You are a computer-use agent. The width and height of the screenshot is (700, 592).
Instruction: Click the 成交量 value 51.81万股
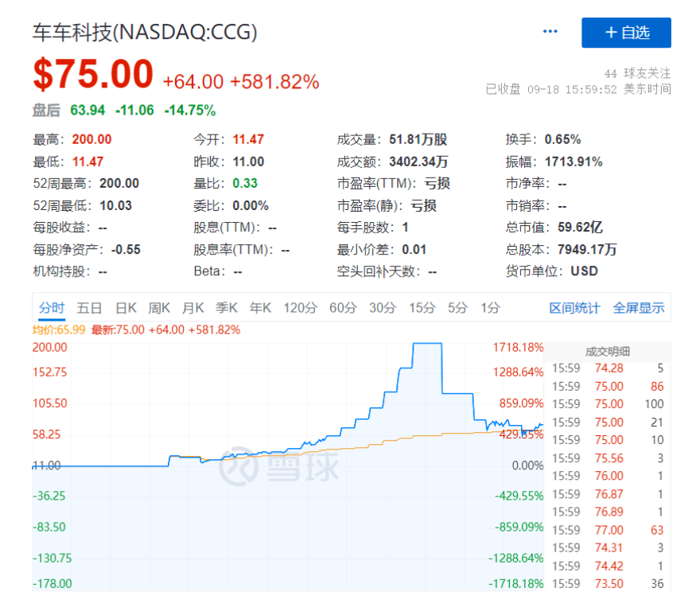(418, 139)
